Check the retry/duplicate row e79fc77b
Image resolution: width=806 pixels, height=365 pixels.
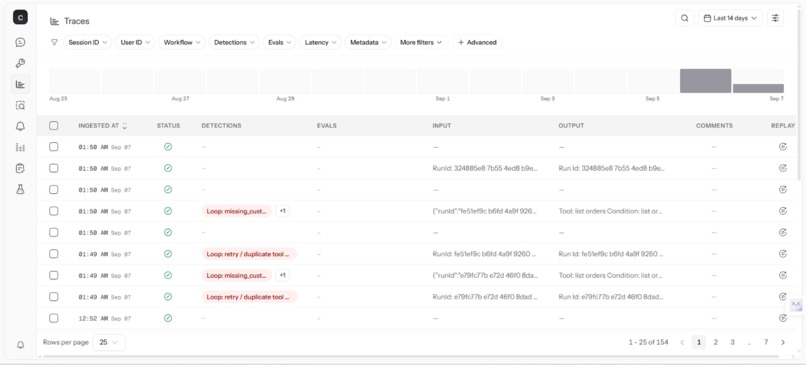53,297
